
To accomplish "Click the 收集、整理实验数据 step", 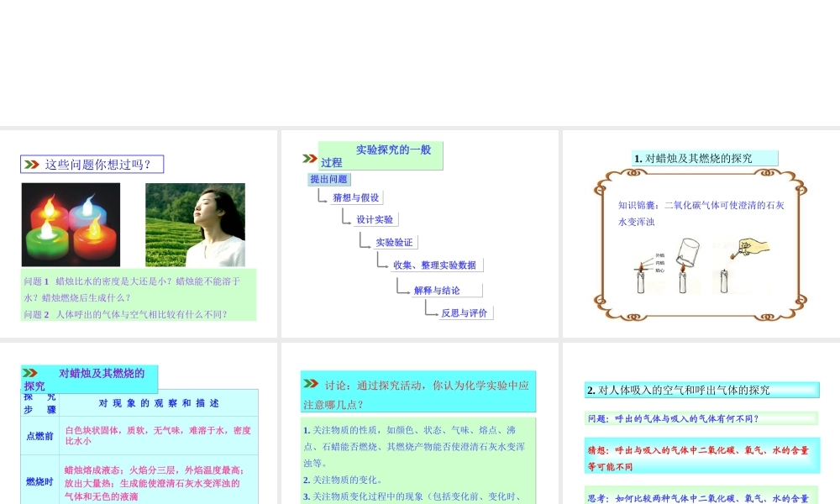I will [x=435, y=265].
